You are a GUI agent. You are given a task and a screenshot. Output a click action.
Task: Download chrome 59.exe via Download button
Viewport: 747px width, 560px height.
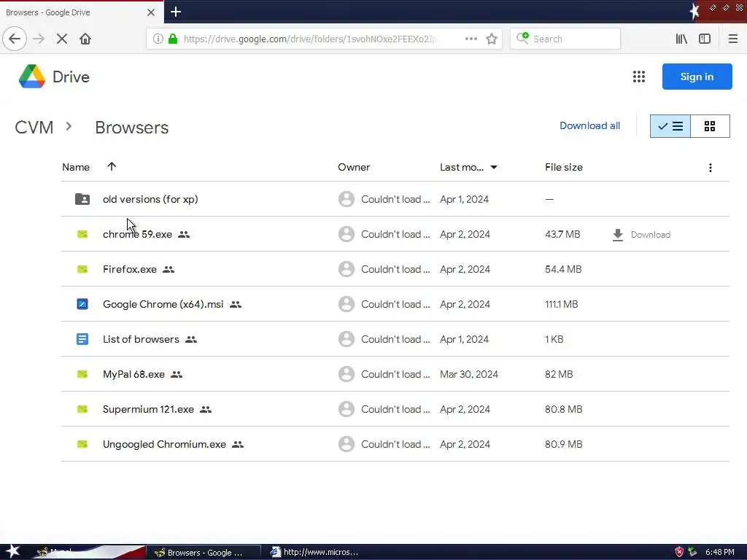tap(641, 234)
